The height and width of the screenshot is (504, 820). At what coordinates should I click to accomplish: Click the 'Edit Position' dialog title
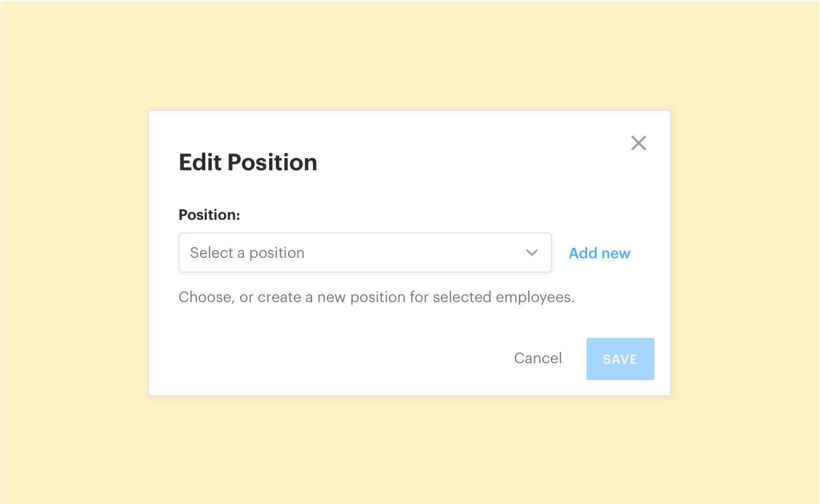pos(248,162)
